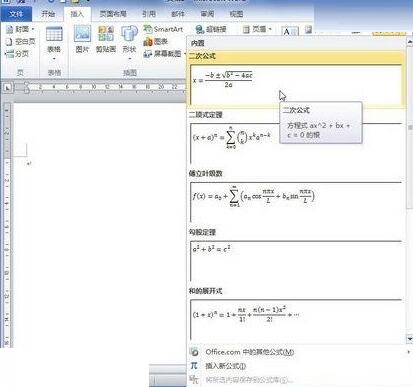Insert a 空白页 (Blank Page)

coord(21,41)
